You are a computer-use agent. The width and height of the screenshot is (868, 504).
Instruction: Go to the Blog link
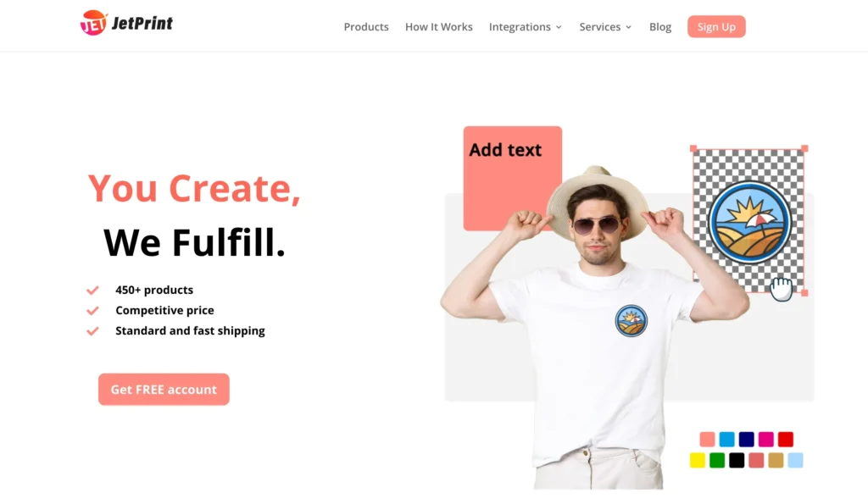(659, 26)
